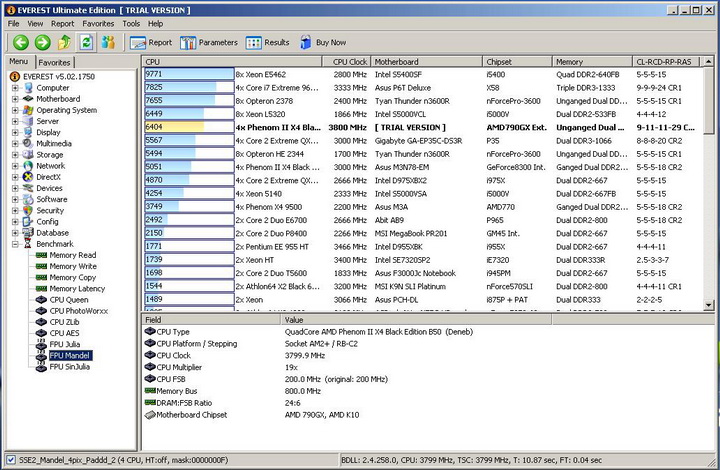
Task: Click the highlighted 6404 score bar
Action: coord(189,127)
